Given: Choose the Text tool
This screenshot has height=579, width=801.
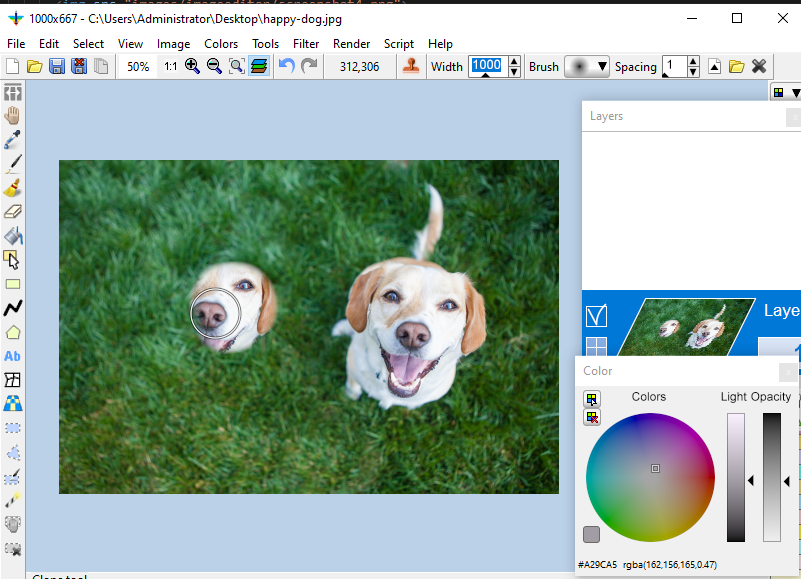Looking at the screenshot, I should [13, 356].
